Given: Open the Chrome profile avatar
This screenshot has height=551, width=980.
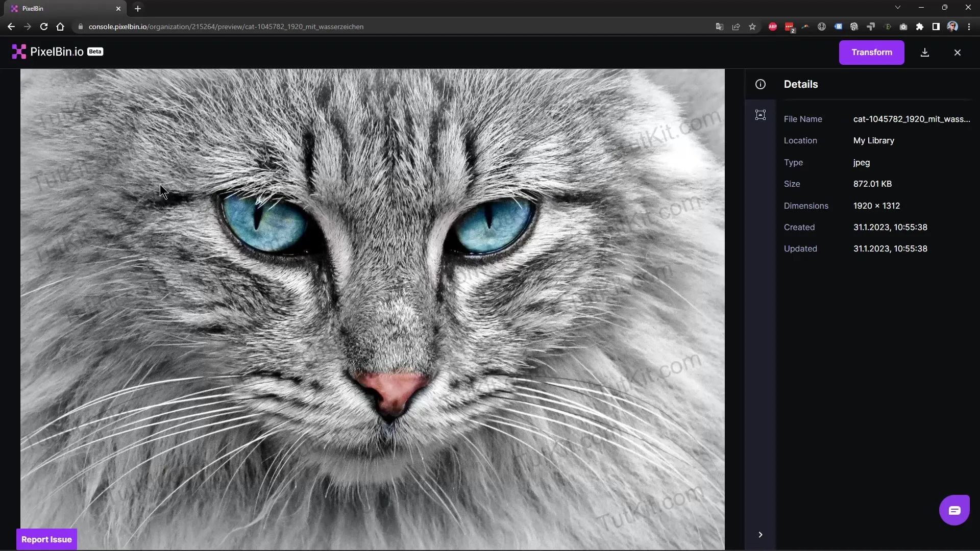Looking at the screenshot, I should point(952,27).
